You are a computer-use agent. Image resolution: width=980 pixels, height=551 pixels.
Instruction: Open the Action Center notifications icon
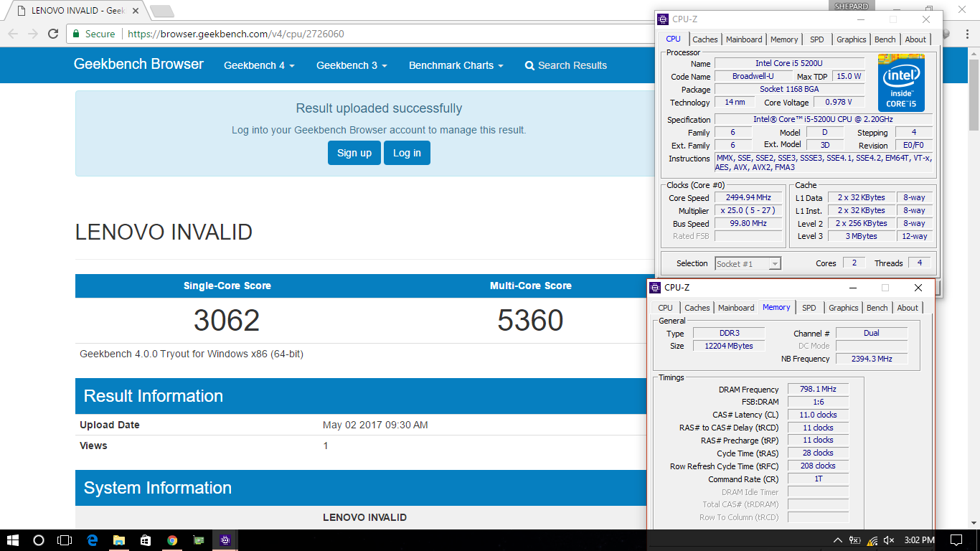click(x=956, y=540)
